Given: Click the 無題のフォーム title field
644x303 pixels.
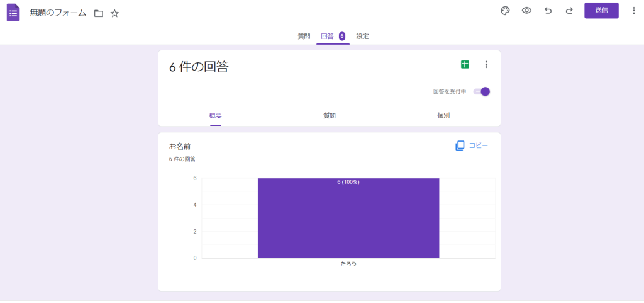Looking at the screenshot, I should coord(58,13).
